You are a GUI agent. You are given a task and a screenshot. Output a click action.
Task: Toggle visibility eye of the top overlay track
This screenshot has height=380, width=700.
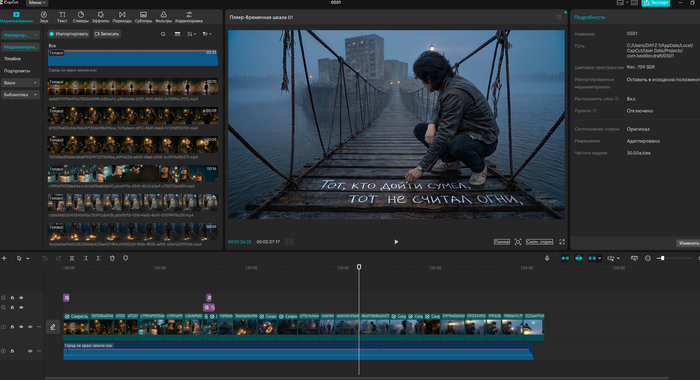point(21,298)
